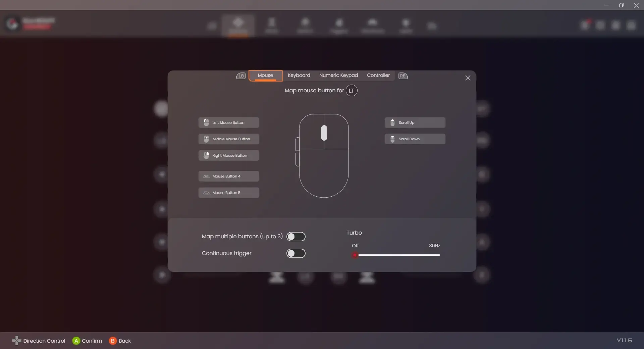Open the Numeric Keypad tab
The width and height of the screenshot is (644, 349).
tap(338, 76)
